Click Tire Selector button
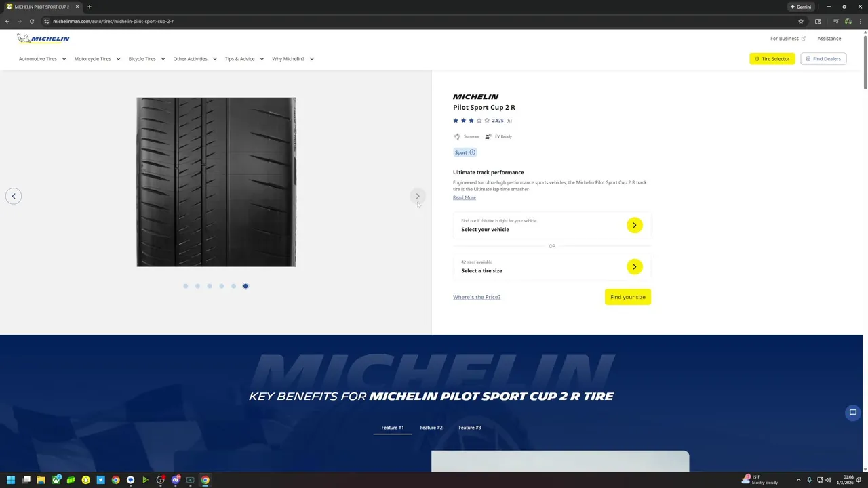This screenshot has height=488, width=868. [772, 59]
